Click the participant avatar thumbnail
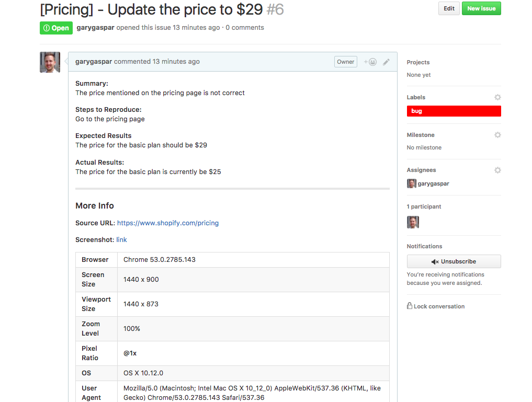Viewport: 532px width, 402px height. pos(413,222)
